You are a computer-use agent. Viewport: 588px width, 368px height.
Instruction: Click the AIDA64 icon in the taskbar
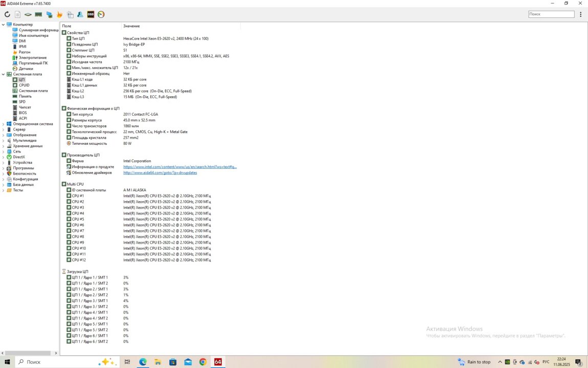point(218,362)
